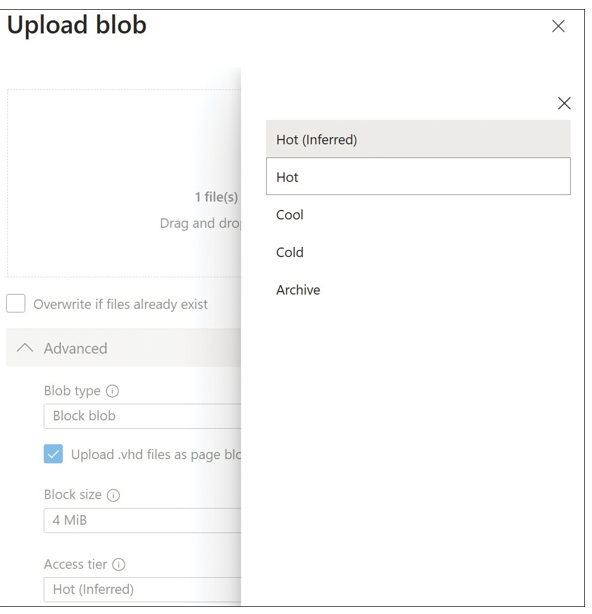The width and height of the screenshot is (592, 614).
Task: Select the Archive access tier
Action: tap(418, 290)
